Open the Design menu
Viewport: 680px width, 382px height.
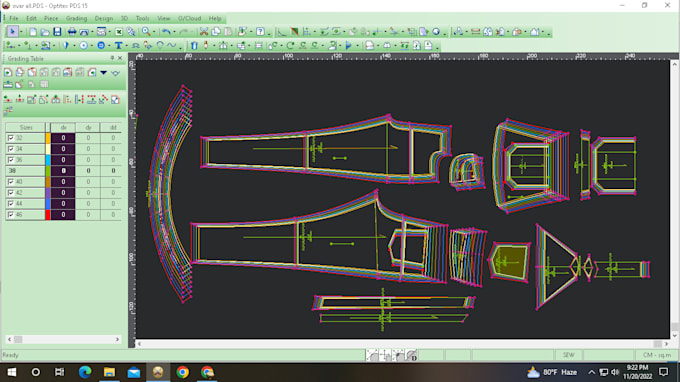pos(104,18)
